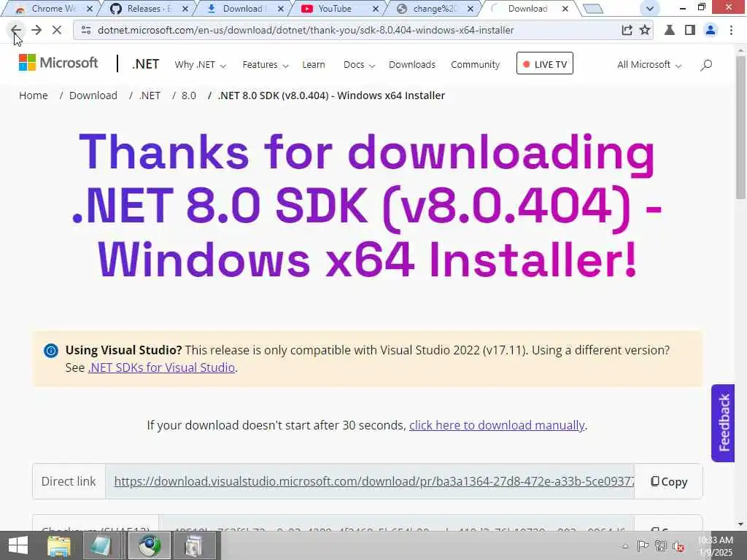Stop loading the page with the X button
This screenshot has width=747, height=560.
pos(57,30)
